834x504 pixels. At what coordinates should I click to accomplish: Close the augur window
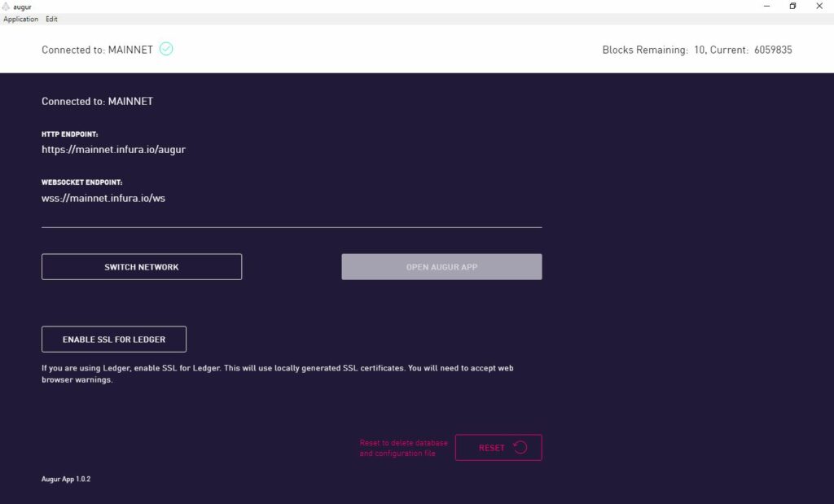point(819,7)
